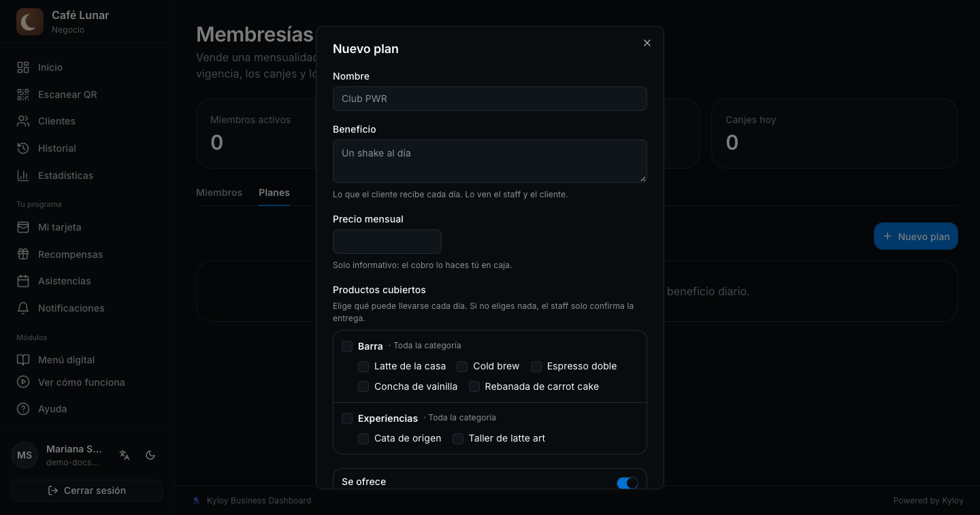Open Inicio dashboard icon

coord(23,67)
